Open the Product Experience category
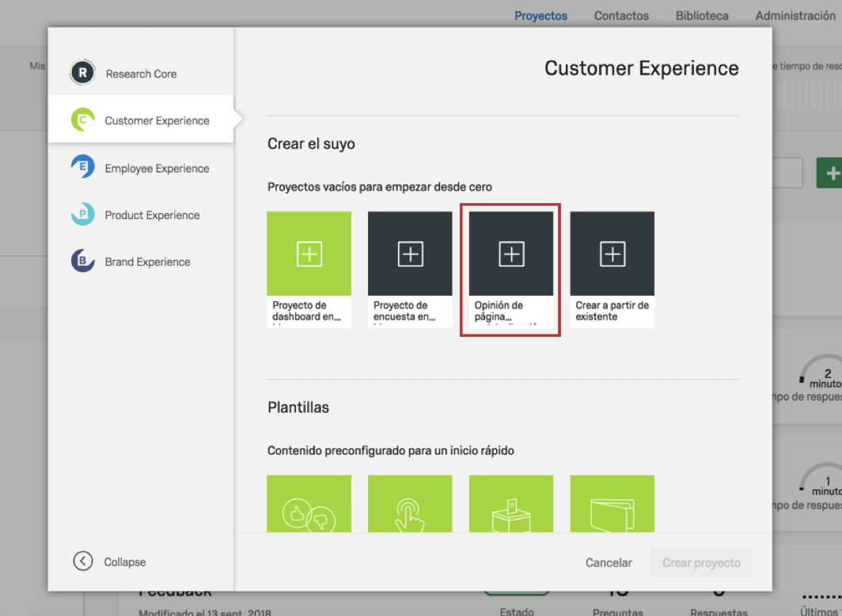Screen dimensions: 842x616 click(141, 214)
